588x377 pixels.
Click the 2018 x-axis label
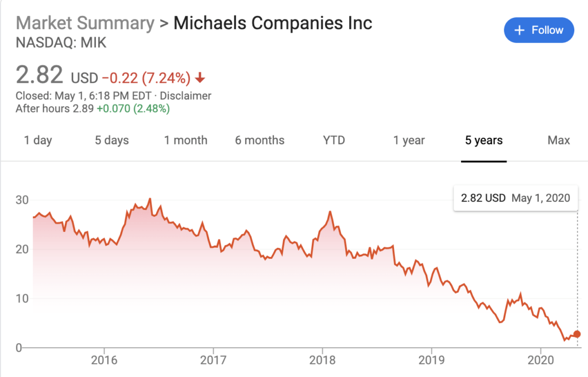pyautogui.click(x=322, y=360)
